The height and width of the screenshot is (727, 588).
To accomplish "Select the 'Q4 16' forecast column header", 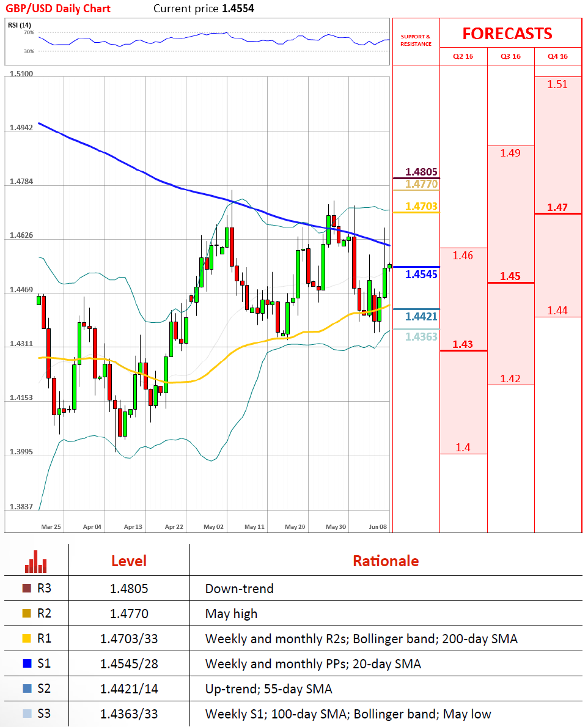I will tap(557, 56).
